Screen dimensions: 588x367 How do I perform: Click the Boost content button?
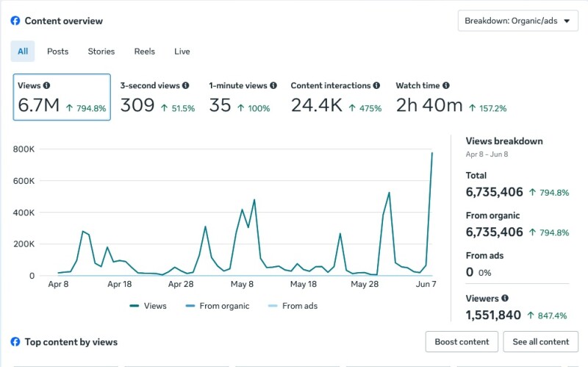462,342
